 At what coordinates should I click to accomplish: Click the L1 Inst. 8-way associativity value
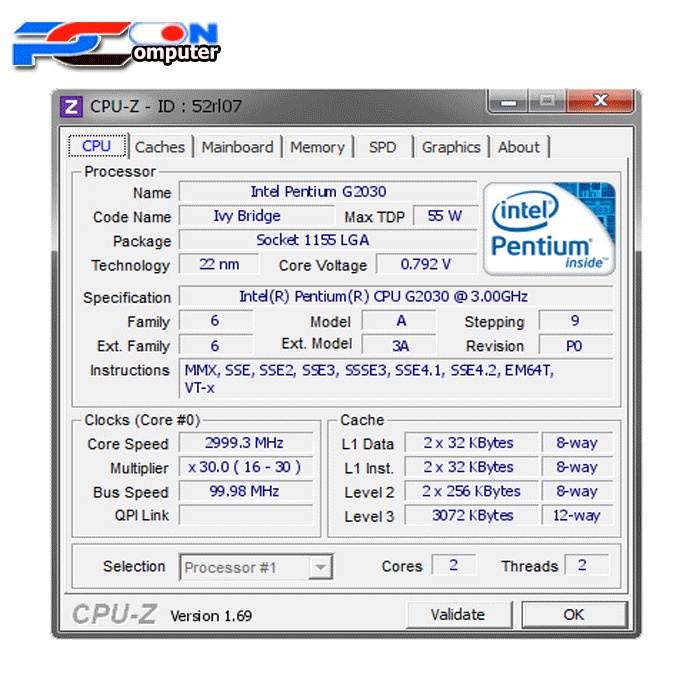pos(578,467)
